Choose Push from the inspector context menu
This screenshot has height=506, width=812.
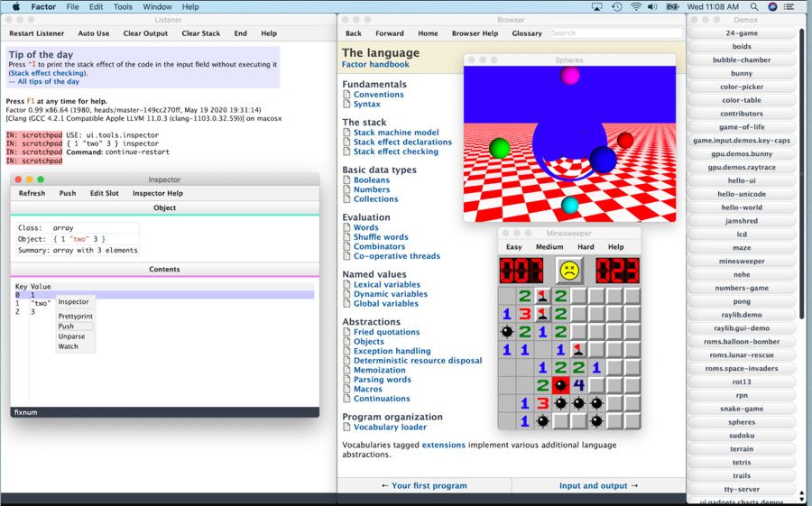[75, 327]
